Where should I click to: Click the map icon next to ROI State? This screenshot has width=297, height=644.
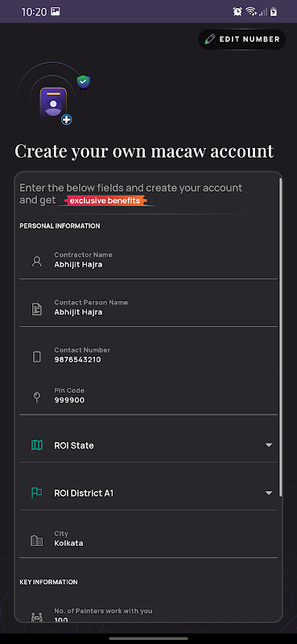[x=37, y=445]
